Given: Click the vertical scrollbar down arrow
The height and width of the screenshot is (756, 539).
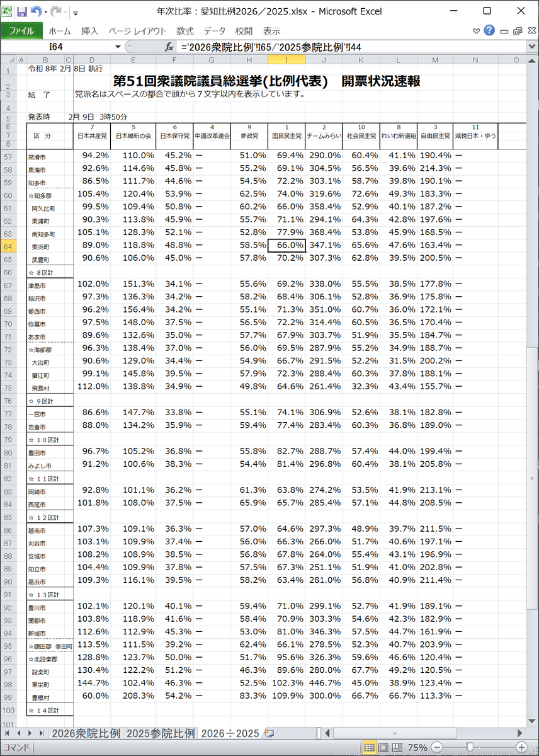Looking at the screenshot, I should click(533, 722).
